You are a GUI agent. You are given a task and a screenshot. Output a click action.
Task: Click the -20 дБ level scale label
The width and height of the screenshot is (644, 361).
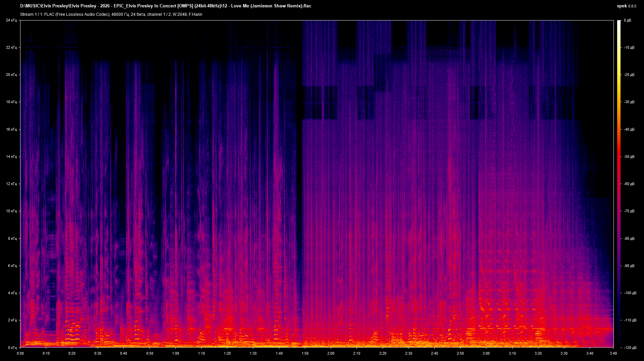point(629,75)
